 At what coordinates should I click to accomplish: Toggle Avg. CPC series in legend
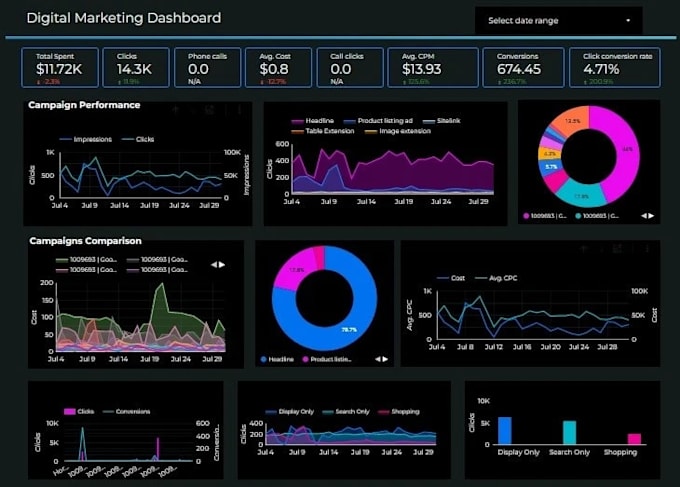[497, 278]
